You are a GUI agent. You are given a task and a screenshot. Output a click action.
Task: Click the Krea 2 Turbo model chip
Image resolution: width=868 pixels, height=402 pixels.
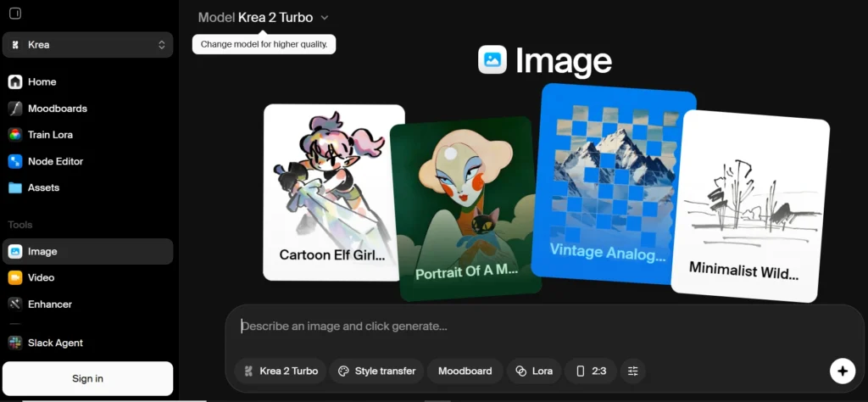click(281, 371)
